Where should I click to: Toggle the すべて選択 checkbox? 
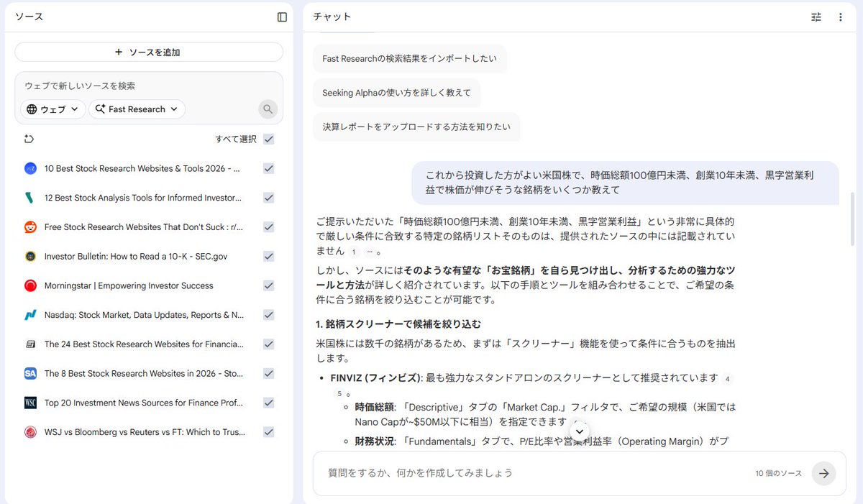point(268,139)
